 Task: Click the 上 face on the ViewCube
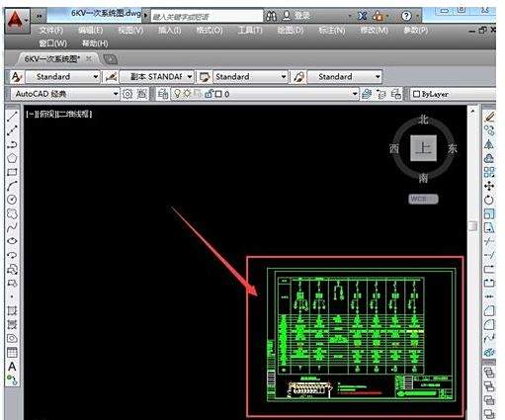(x=423, y=148)
